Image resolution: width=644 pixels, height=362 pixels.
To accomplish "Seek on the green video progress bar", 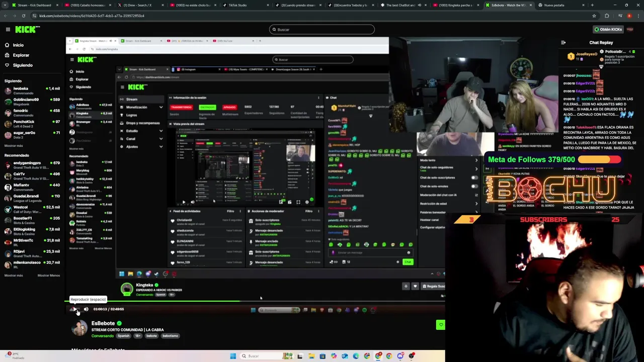I will coord(255,301).
